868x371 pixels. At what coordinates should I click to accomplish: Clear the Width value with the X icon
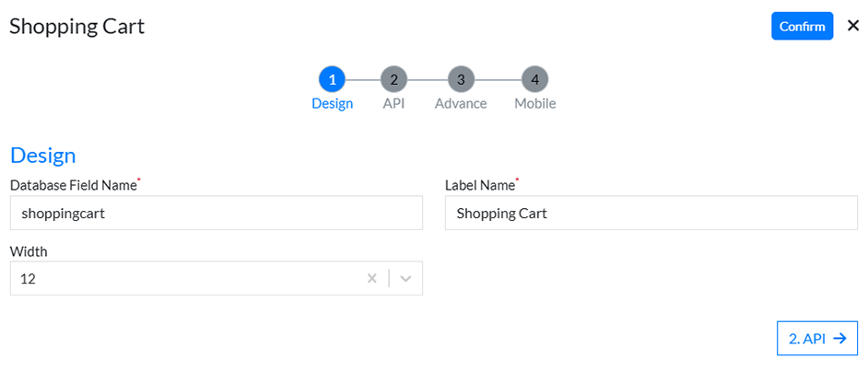click(x=372, y=279)
